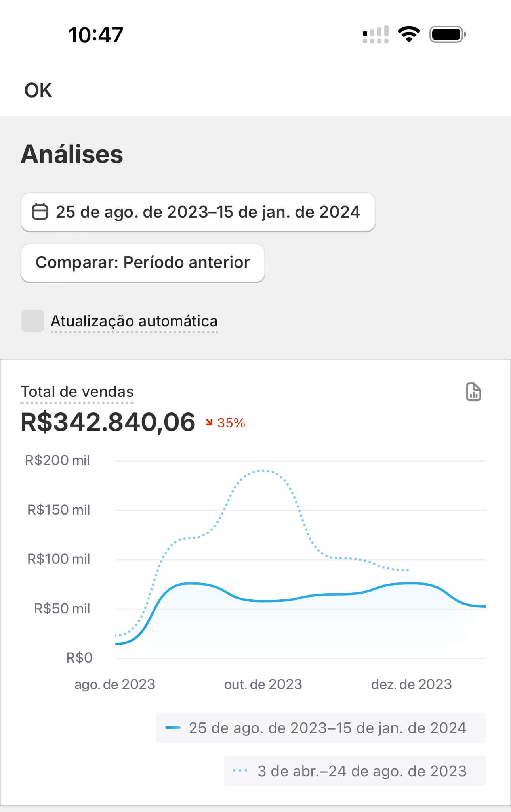Tap the R$342.840,06 sales total

[108, 422]
